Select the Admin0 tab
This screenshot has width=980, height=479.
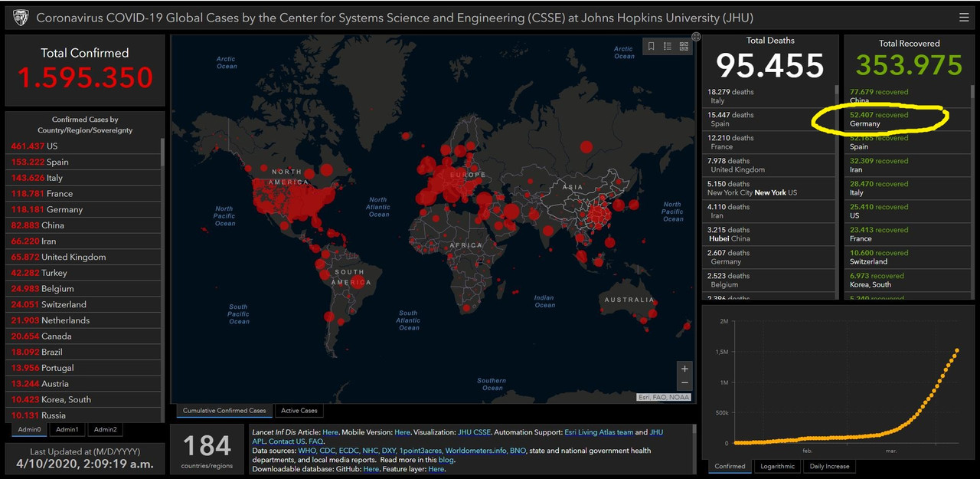(x=30, y=430)
